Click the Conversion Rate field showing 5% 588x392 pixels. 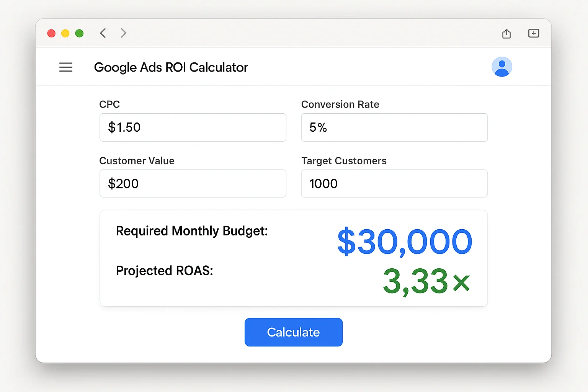(x=394, y=127)
